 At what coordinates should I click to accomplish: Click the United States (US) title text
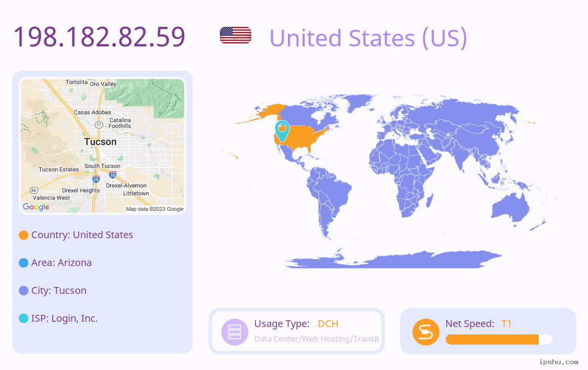tap(368, 38)
